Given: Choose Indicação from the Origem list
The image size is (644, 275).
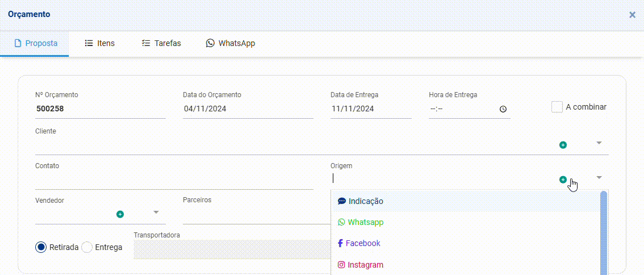Looking at the screenshot, I should pos(365,201).
